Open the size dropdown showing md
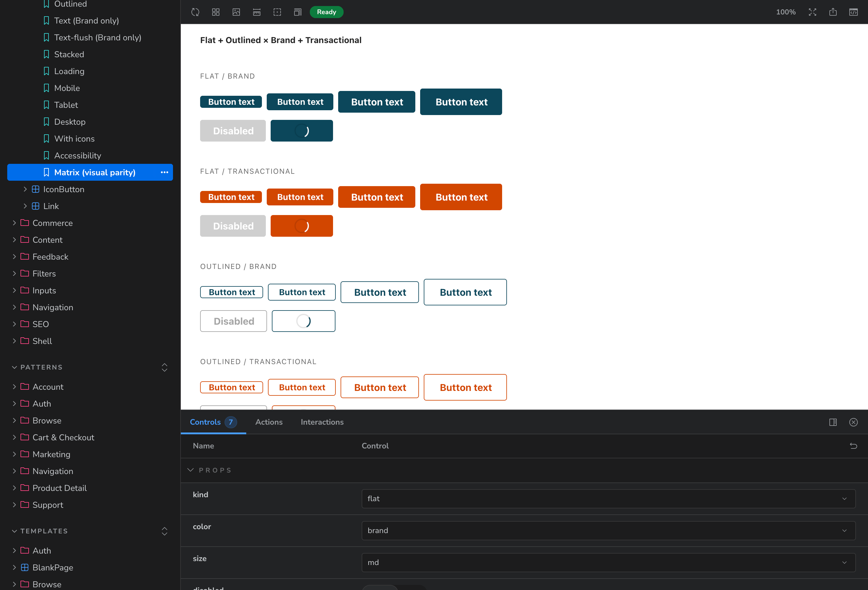 (x=609, y=562)
